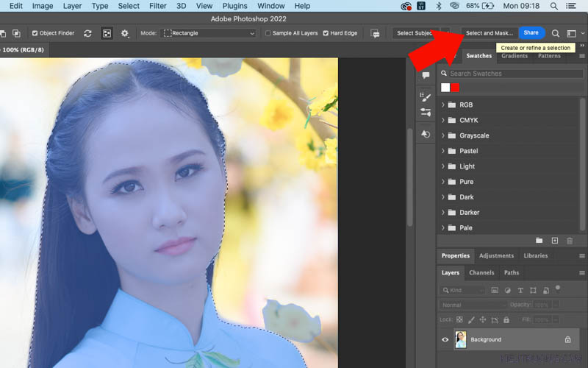Open macOS Spotlight search in menu bar
The width and height of the screenshot is (588, 368).
point(553,6)
